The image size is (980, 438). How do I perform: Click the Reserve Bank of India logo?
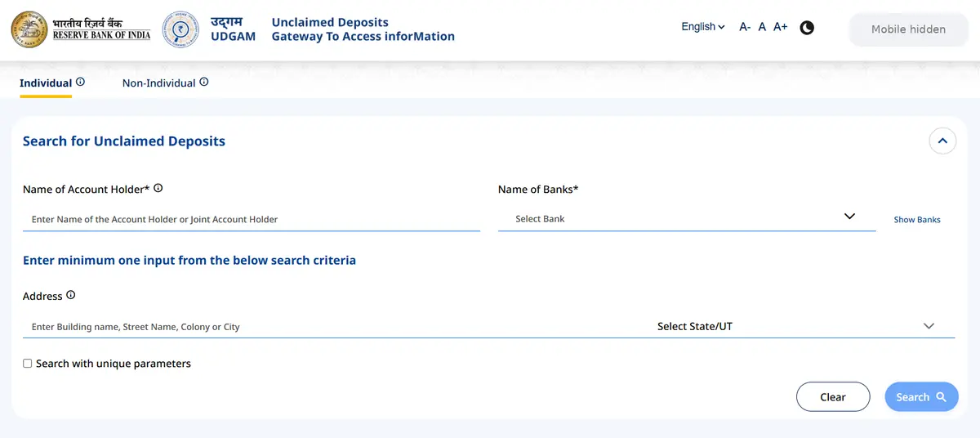[x=81, y=29]
